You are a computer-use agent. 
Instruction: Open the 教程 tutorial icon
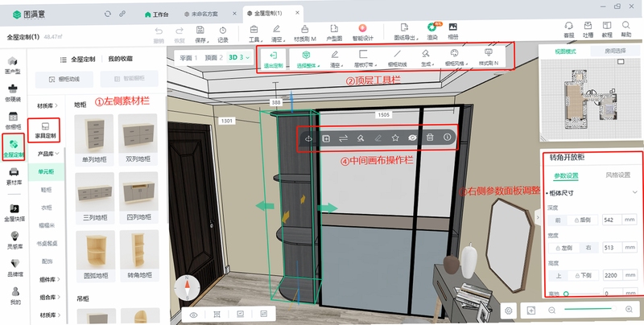[607, 26]
